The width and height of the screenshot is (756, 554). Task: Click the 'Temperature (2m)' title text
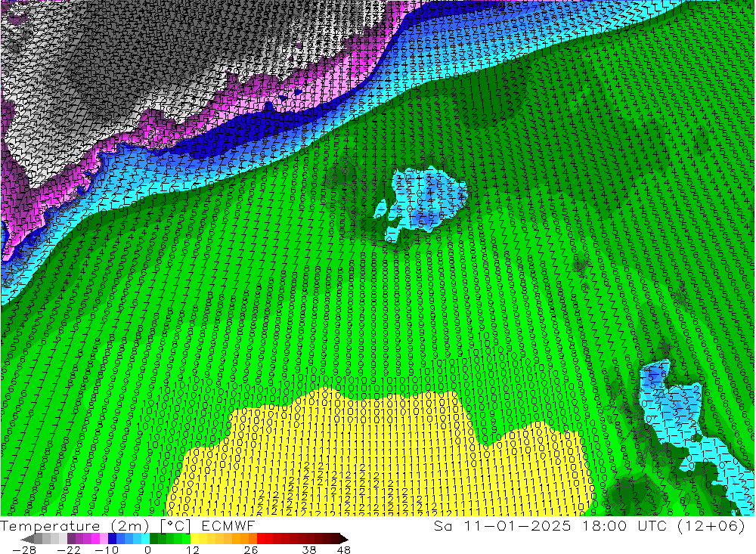(75, 525)
